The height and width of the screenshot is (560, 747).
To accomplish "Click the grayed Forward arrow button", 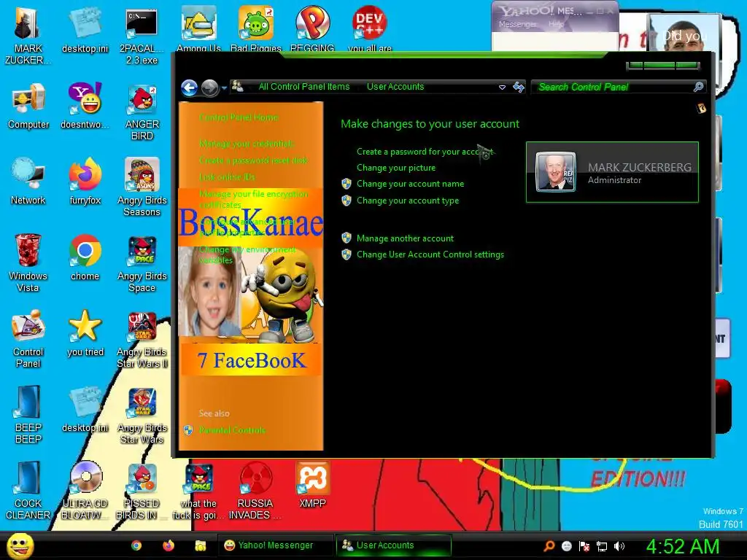I will pyautogui.click(x=209, y=87).
